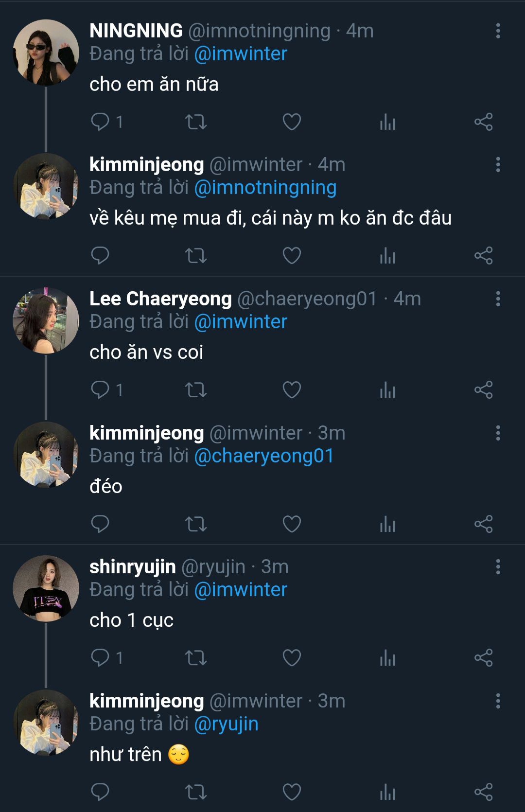Screen dimensions: 525x812
Task: Open NINGNING's profile picture
Action: point(46,52)
